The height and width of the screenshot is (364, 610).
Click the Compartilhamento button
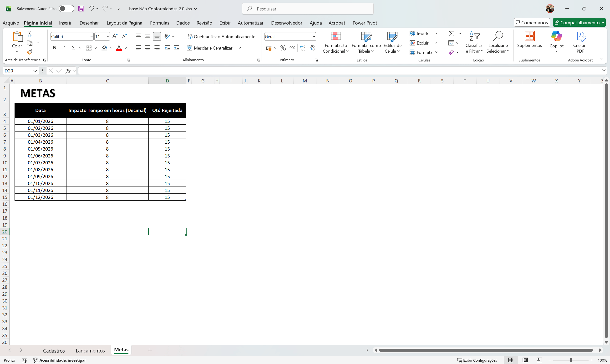[x=579, y=22]
